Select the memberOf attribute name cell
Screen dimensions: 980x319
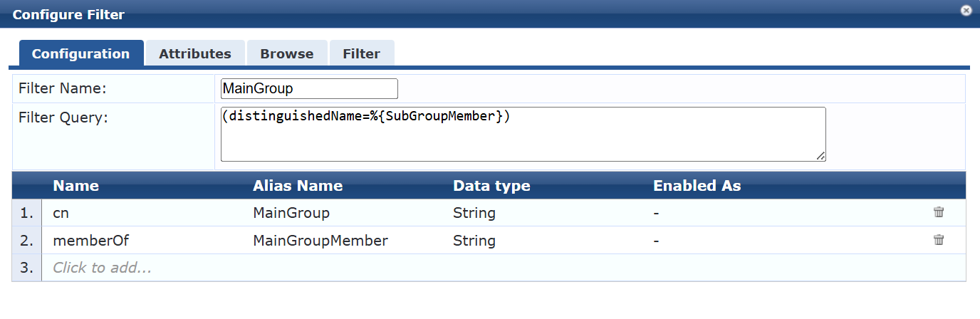click(142, 241)
